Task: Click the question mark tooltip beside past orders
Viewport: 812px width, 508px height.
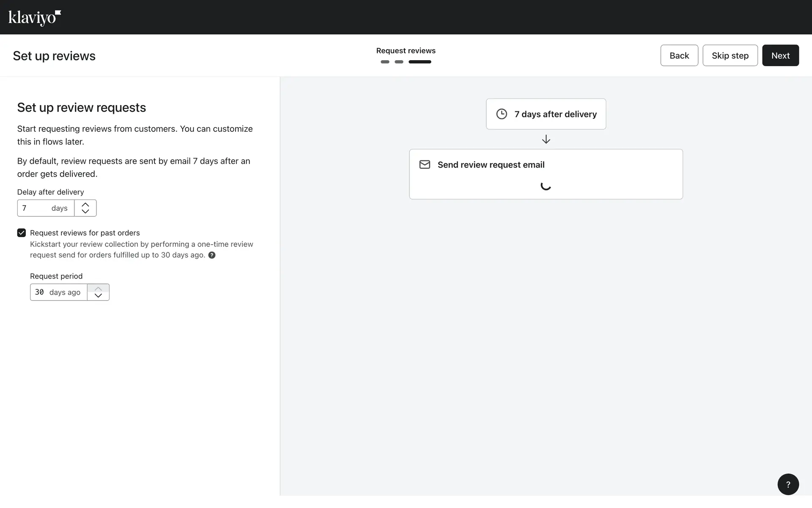Action: click(x=212, y=255)
